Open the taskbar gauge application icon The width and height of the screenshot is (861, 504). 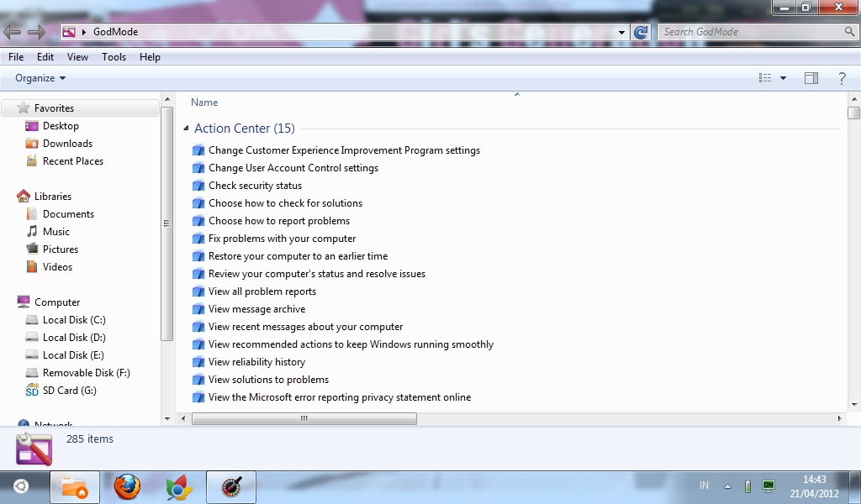pyautogui.click(x=231, y=486)
